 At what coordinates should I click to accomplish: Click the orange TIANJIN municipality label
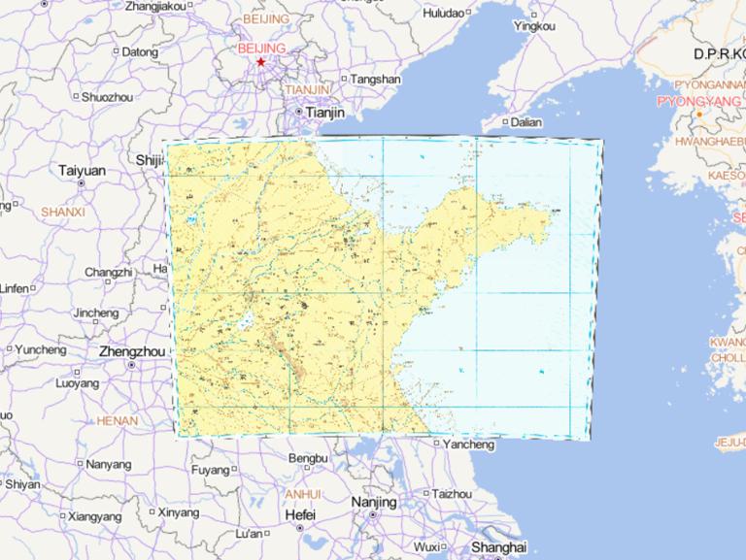click(307, 90)
